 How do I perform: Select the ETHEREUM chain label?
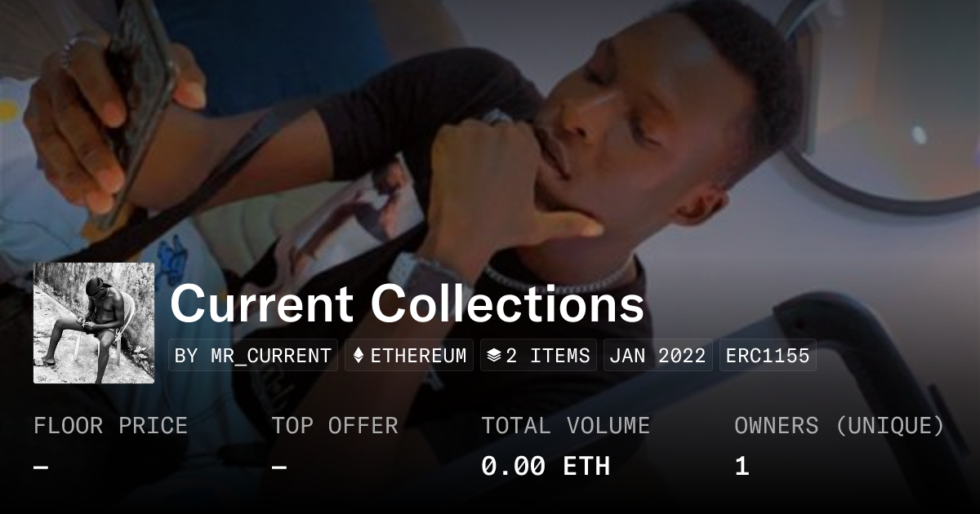coord(419,356)
